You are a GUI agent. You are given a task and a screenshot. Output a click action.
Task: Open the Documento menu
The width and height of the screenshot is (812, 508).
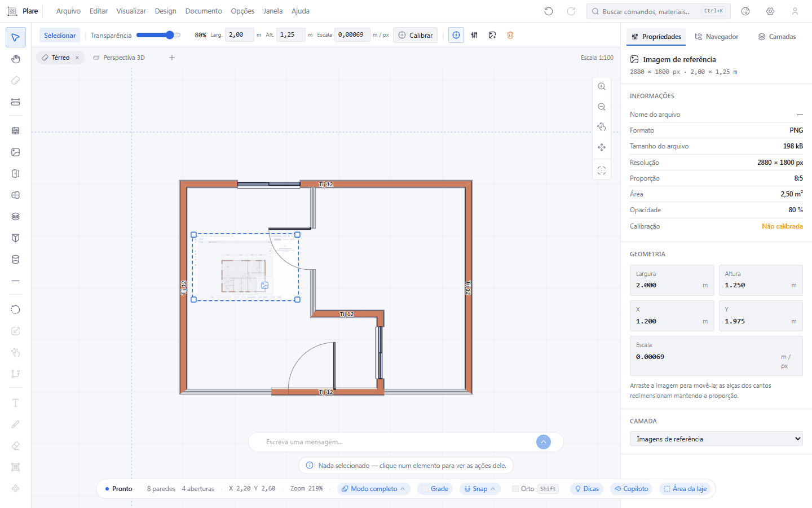[x=204, y=11]
